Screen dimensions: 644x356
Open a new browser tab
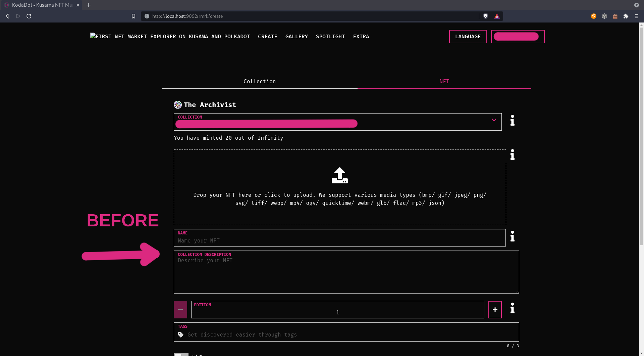(89, 5)
